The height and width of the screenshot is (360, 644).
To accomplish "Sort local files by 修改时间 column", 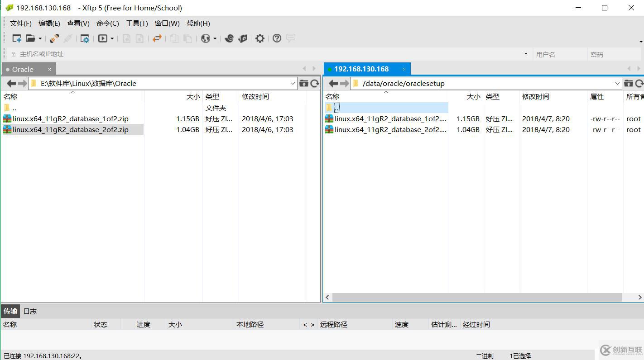I will (255, 96).
